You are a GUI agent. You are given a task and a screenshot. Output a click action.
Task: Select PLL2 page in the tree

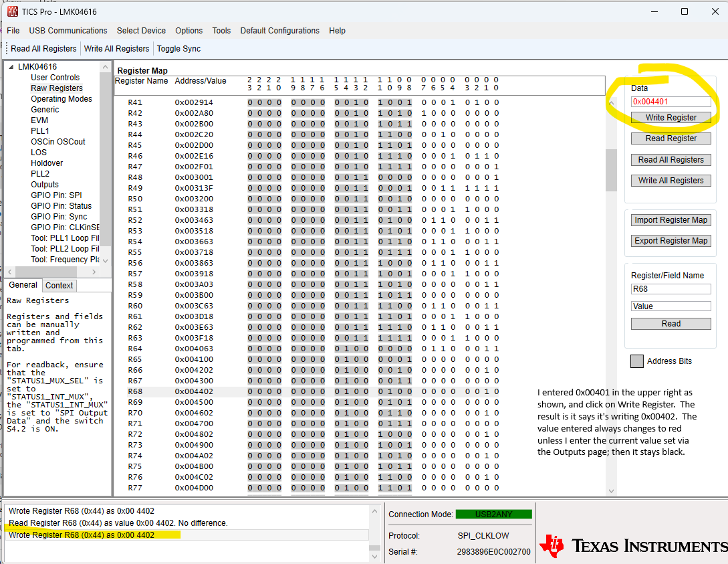tap(40, 174)
